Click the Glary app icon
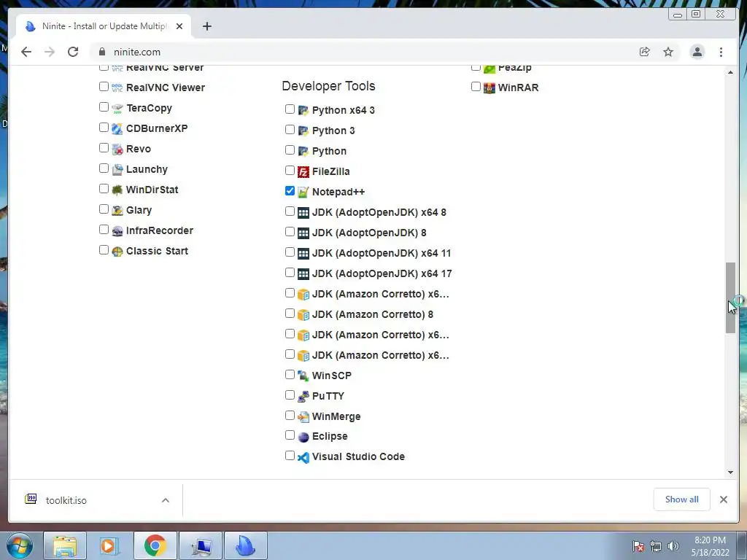747x560 pixels. pyautogui.click(x=117, y=211)
